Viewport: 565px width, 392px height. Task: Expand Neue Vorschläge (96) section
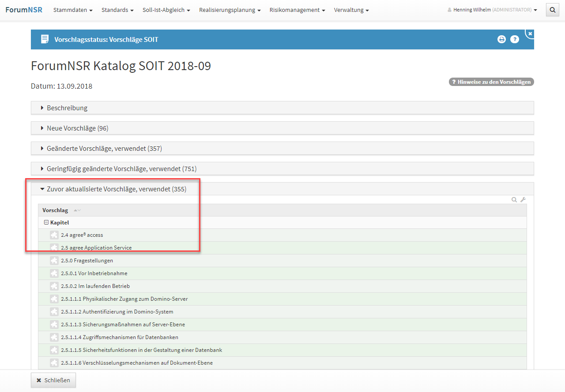[77, 128]
